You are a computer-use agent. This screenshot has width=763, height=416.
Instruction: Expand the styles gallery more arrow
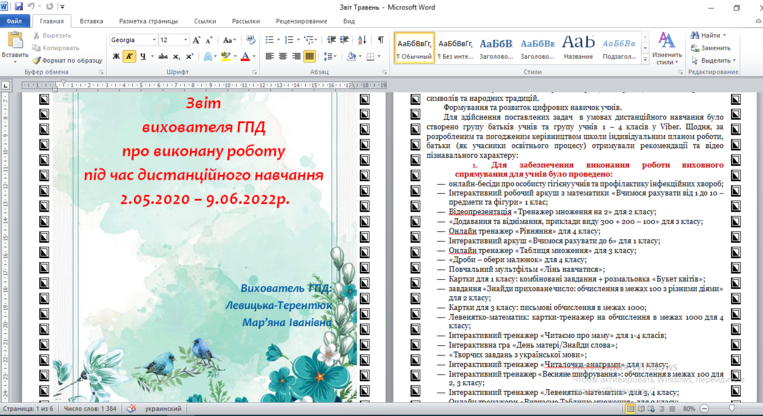pos(645,59)
